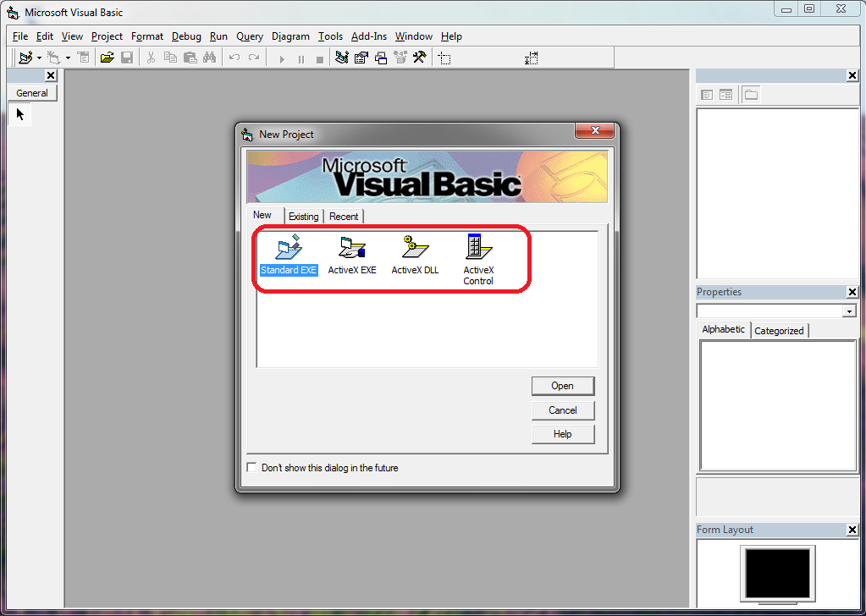Close the New Project dialog
This screenshot has height=616, width=866.
coord(595,131)
